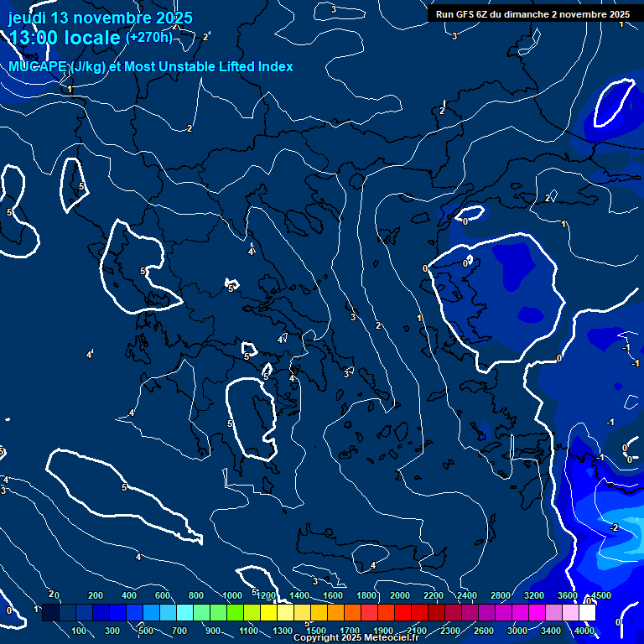The height and width of the screenshot is (644, 644).
Task: Click the legend label '1000'
Action: pos(232,595)
